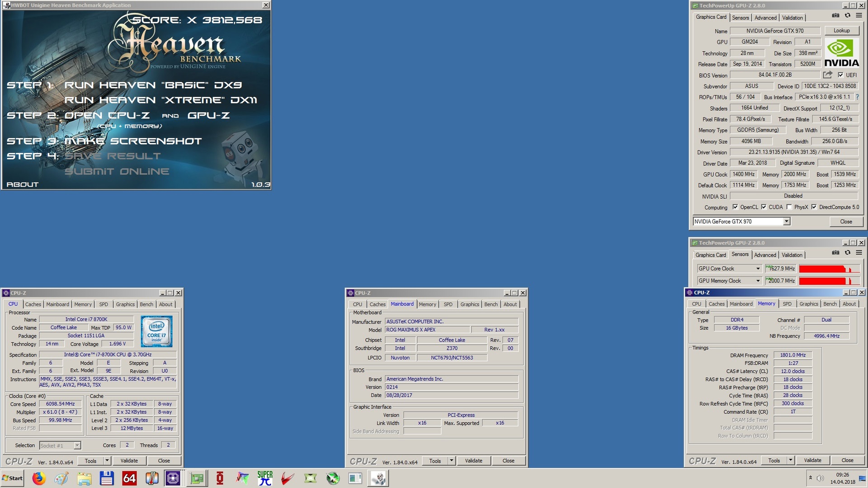This screenshot has width=868, height=488.
Task: Toggle the OpenCL checkbox
Action: pyautogui.click(x=735, y=207)
